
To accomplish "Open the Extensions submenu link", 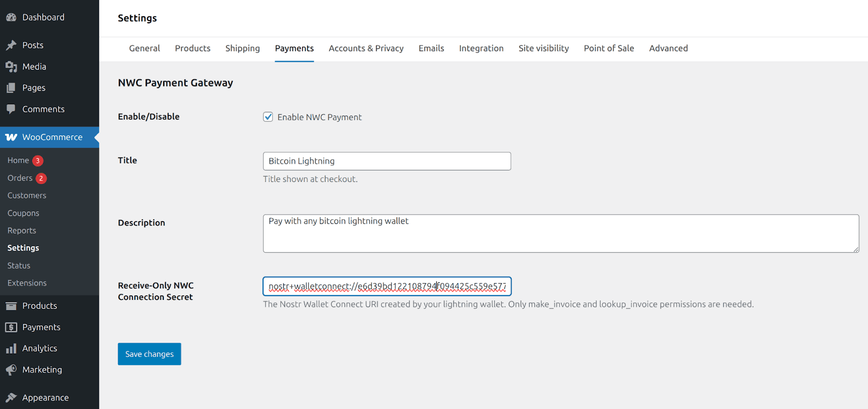I will click(x=27, y=283).
